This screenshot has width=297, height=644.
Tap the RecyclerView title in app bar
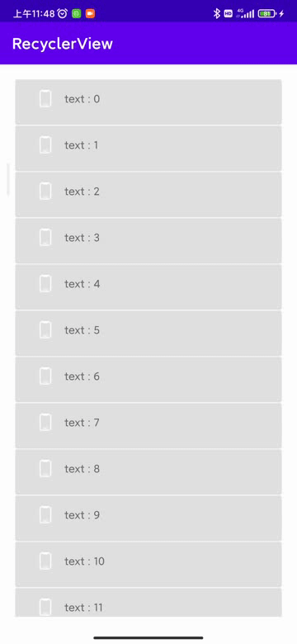click(x=63, y=44)
